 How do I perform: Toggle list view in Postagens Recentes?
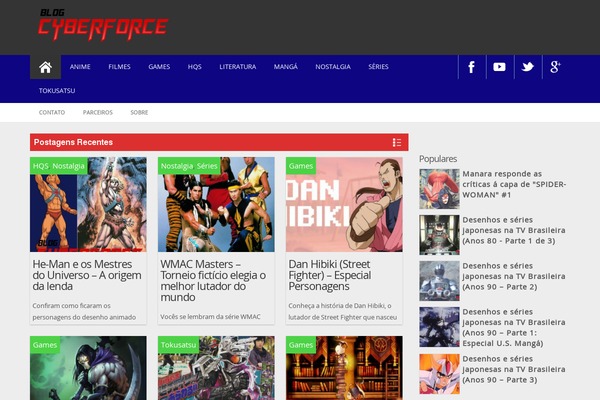397,142
